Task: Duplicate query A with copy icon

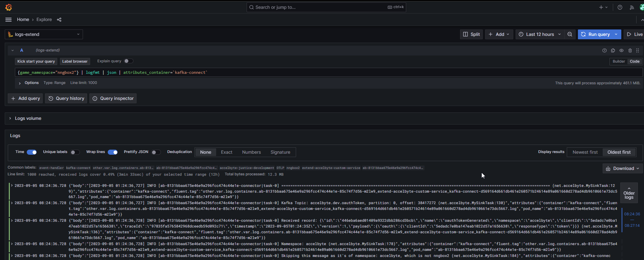Action: click(x=613, y=50)
